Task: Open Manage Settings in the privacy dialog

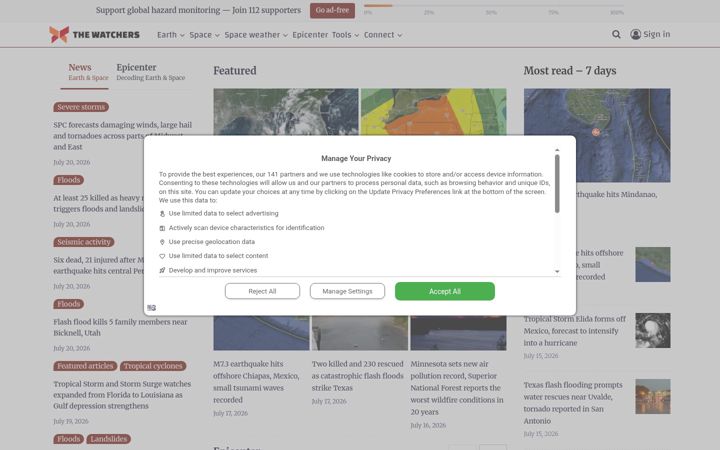Action: 347,291
